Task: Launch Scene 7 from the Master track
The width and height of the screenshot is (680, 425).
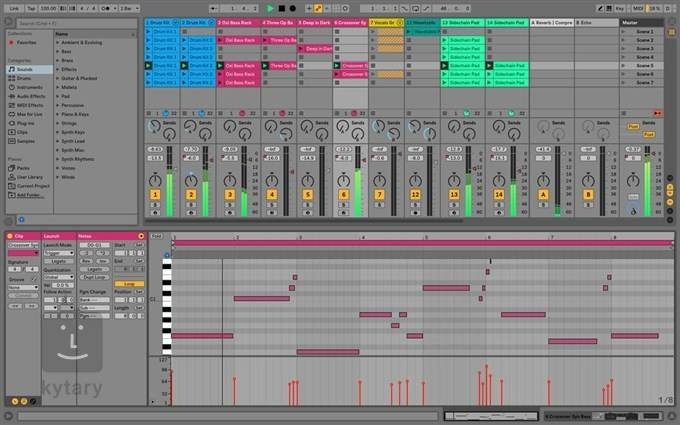Action: (x=623, y=82)
